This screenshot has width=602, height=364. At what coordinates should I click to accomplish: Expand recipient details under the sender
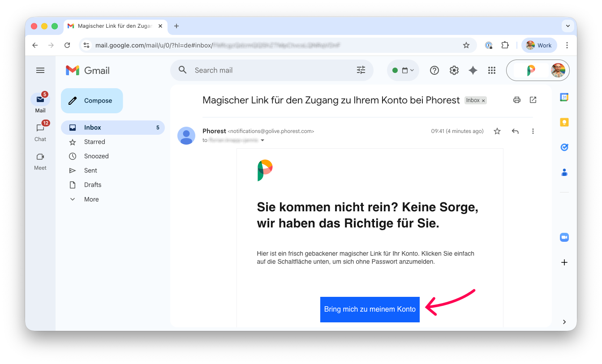263,140
